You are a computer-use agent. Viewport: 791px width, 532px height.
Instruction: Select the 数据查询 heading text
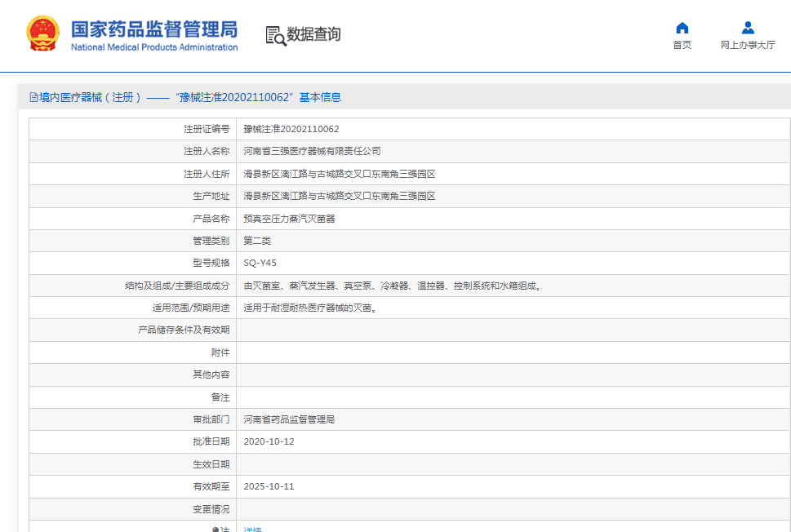(313, 34)
